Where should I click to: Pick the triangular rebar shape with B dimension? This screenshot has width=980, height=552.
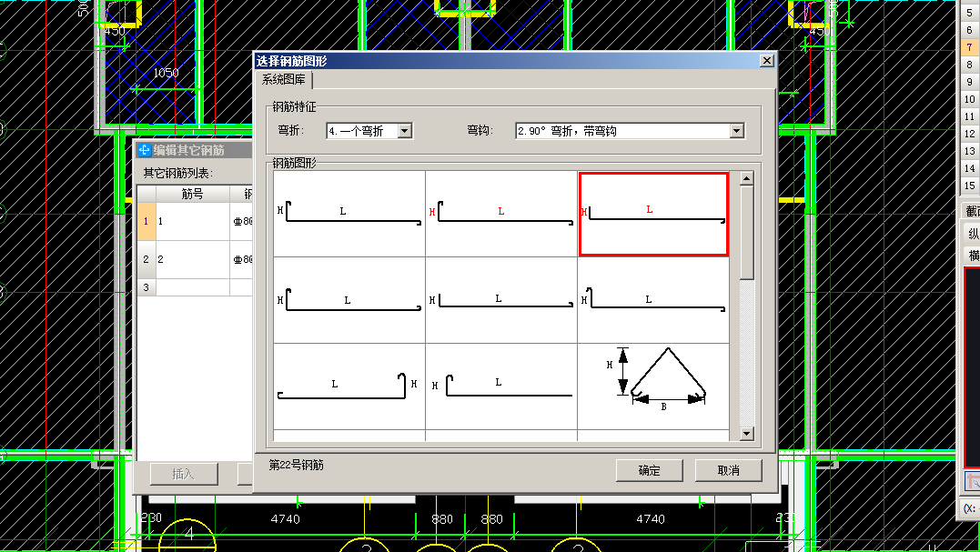653,386
